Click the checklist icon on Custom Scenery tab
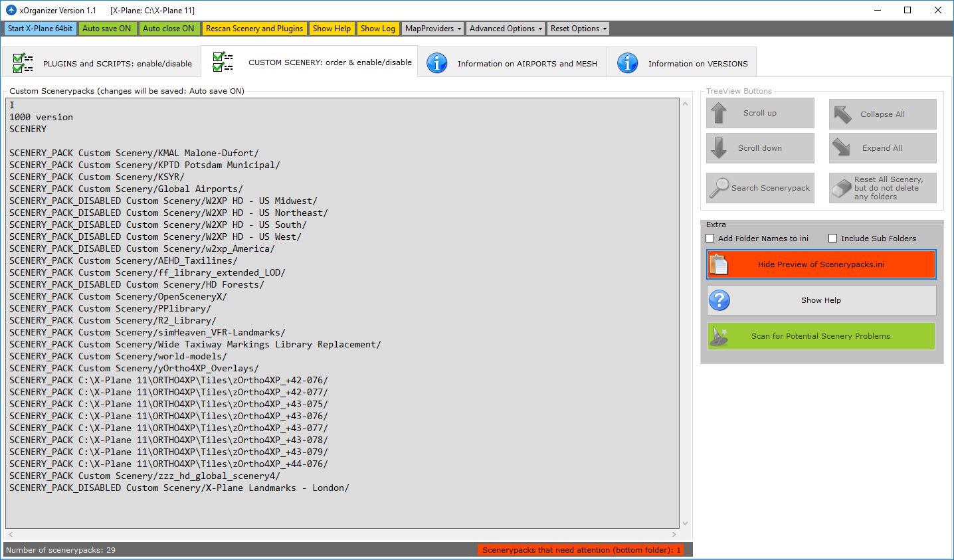The height and width of the screenshot is (560, 954). tap(223, 61)
